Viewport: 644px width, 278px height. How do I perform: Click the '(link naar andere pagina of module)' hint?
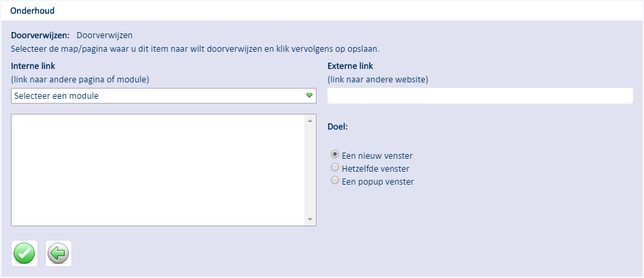pos(80,80)
